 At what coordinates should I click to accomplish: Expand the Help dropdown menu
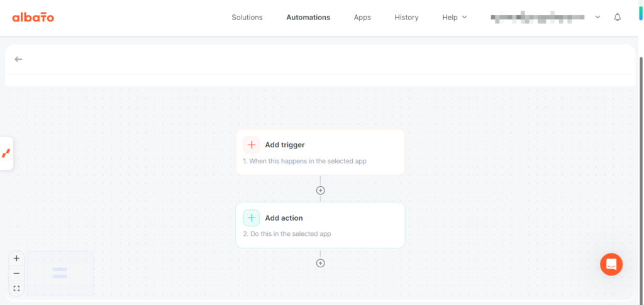[455, 17]
